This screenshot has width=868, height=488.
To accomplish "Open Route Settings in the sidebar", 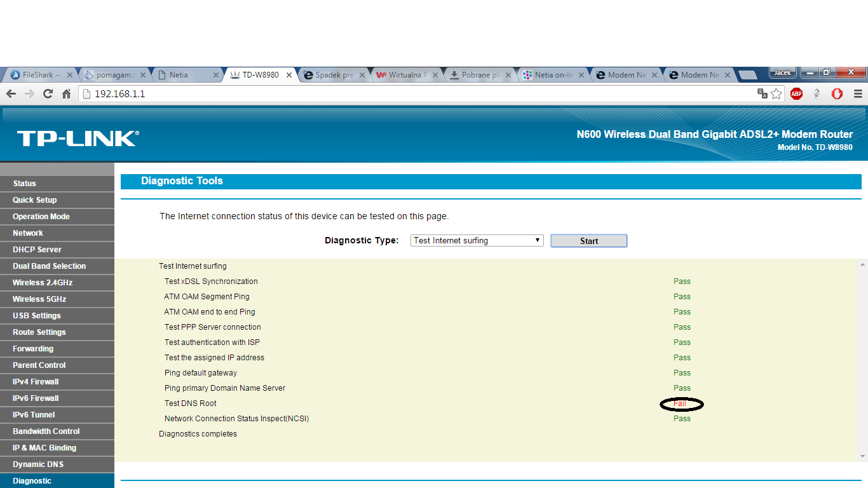I will point(57,332).
